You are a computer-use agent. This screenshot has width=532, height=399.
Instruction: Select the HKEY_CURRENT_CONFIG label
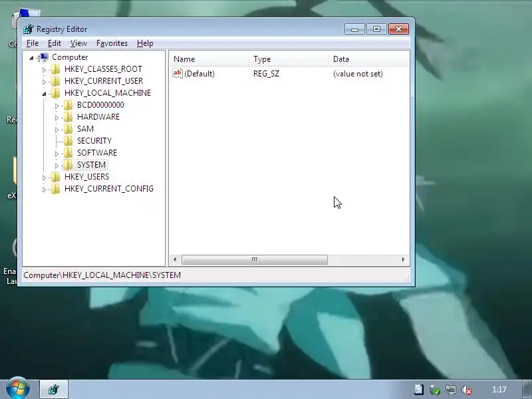[x=109, y=189]
